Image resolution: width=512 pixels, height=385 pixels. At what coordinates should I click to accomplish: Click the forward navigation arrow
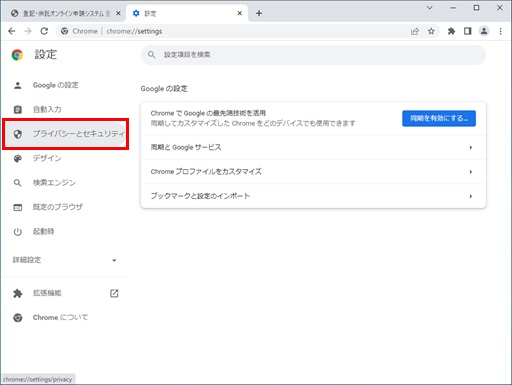click(28, 31)
